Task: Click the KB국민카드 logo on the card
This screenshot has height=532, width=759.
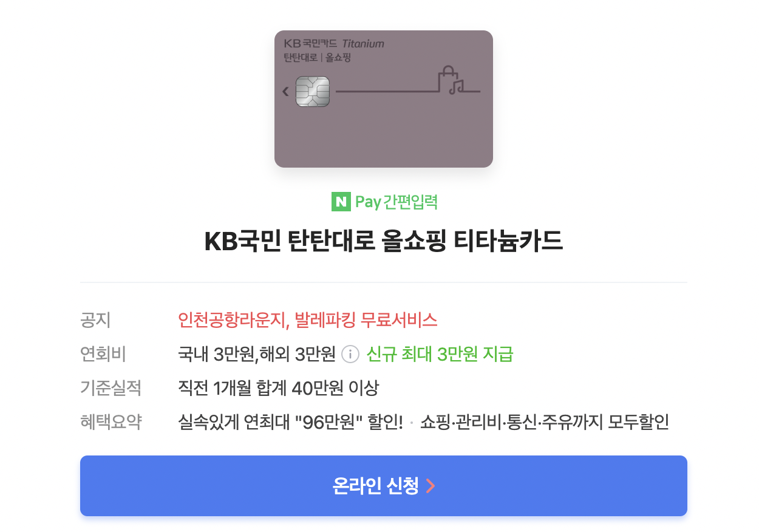Action: coord(310,44)
